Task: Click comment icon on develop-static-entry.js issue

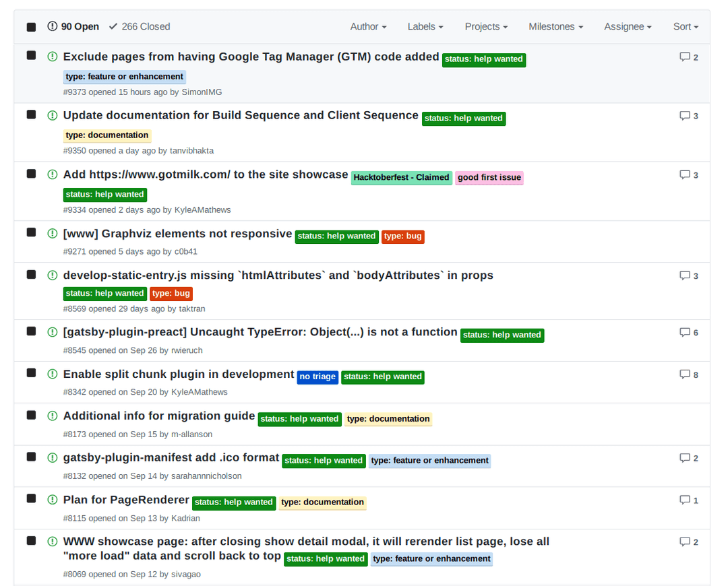Action: (x=685, y=275)
